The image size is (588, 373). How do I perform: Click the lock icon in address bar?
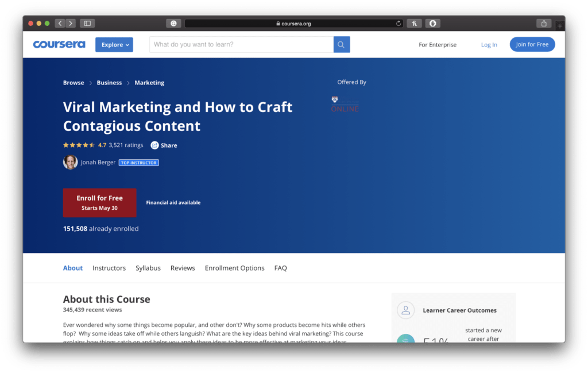[x=278, y=23]
